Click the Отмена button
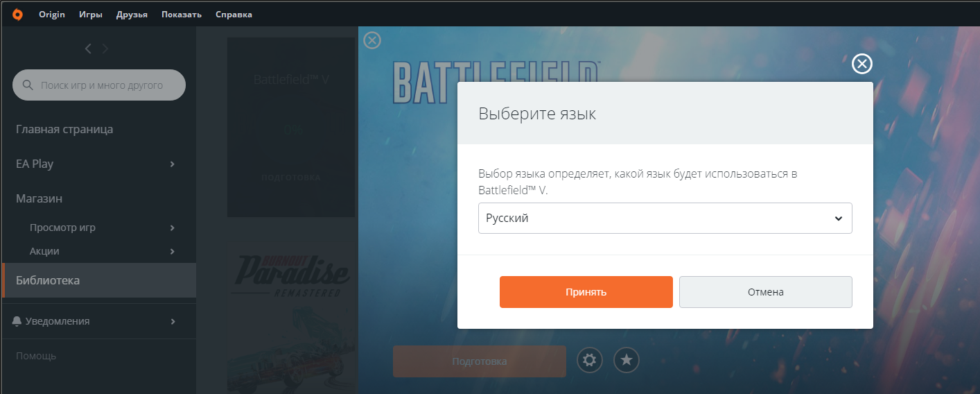The width and height of the screenshot is (980, 394). pos(765,292)
